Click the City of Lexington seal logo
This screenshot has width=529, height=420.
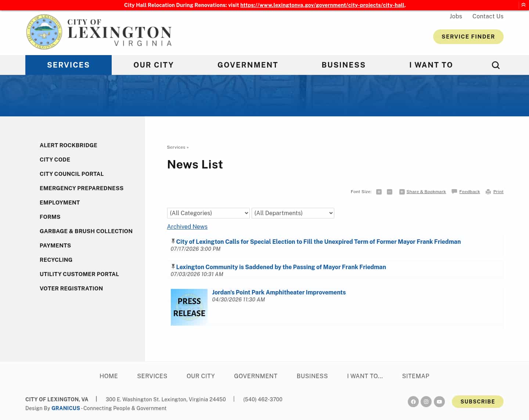coord(44,32)
